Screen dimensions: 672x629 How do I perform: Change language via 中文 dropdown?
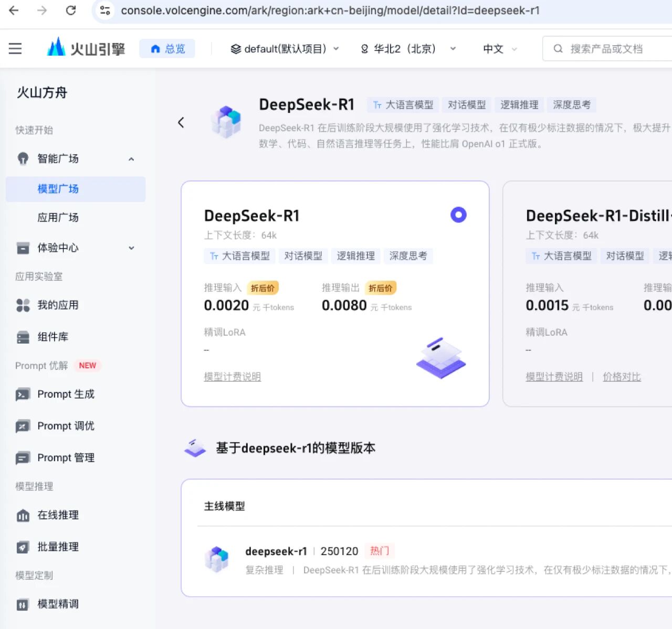tap(500, 49)
